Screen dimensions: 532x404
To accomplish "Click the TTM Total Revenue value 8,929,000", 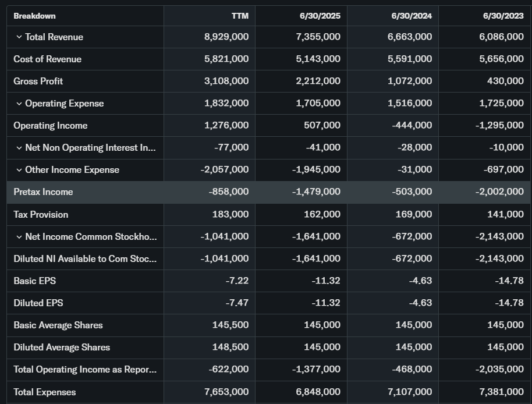I will pos(226,37).
